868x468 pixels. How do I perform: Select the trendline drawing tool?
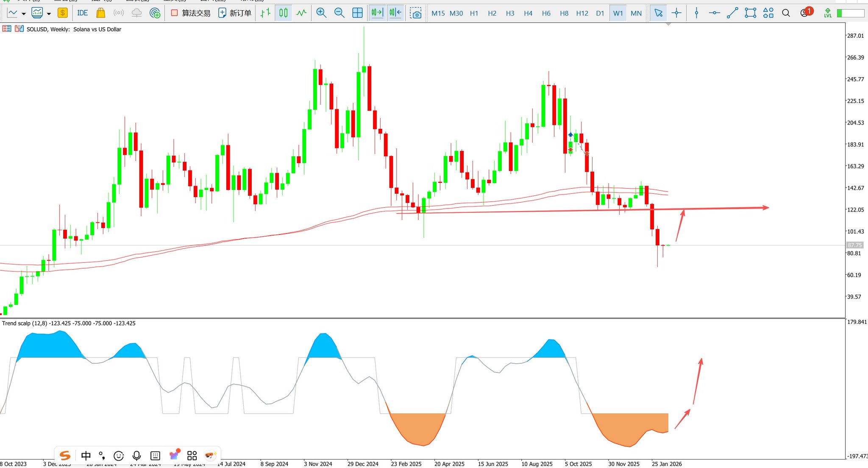[x=732, y=13]
